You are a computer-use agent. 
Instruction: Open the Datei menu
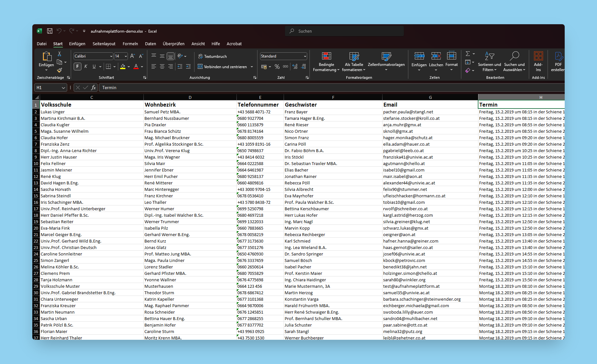[42, 44]
